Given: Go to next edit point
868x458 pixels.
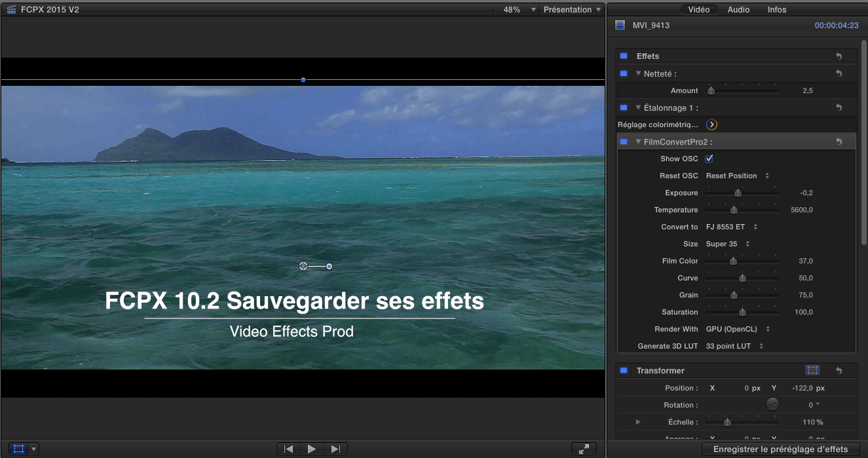Looking at the screenshot, I should click(335, 449).
